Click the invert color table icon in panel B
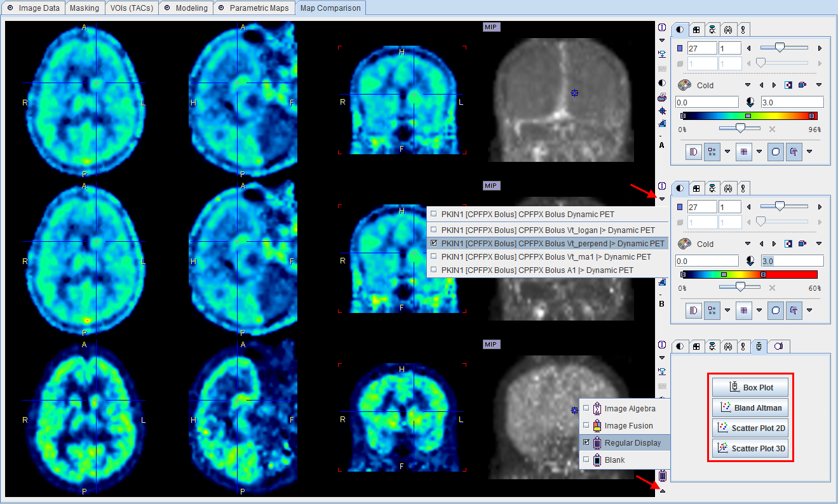Viewport: 838px width, 504px height. pyautogui.click(x=788, y=244)
